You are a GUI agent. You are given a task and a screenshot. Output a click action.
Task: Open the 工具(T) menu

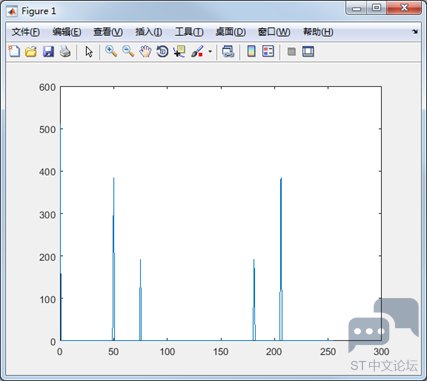pos(189,32)
